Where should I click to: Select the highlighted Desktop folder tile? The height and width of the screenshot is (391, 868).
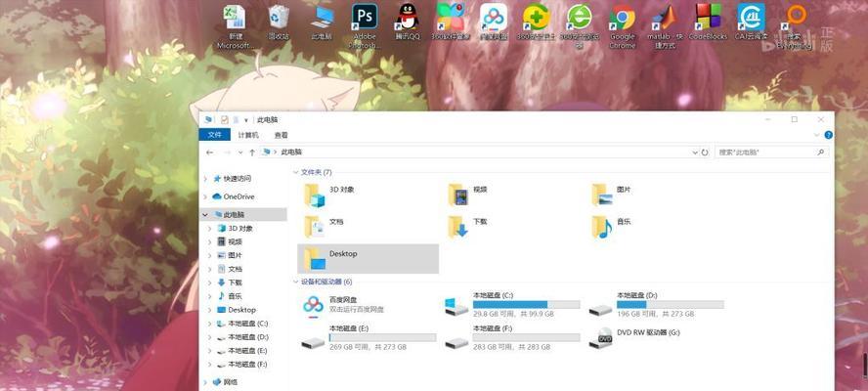click(369, 259)
